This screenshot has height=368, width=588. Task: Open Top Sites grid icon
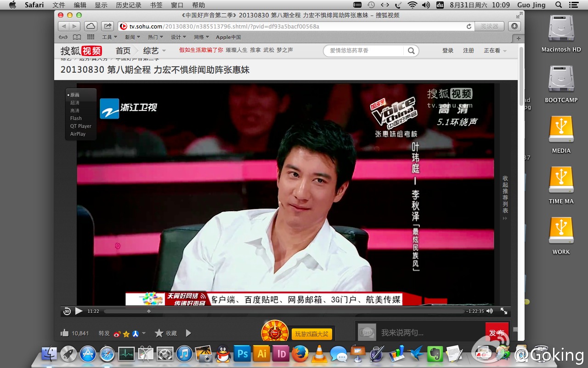[90, 37]
